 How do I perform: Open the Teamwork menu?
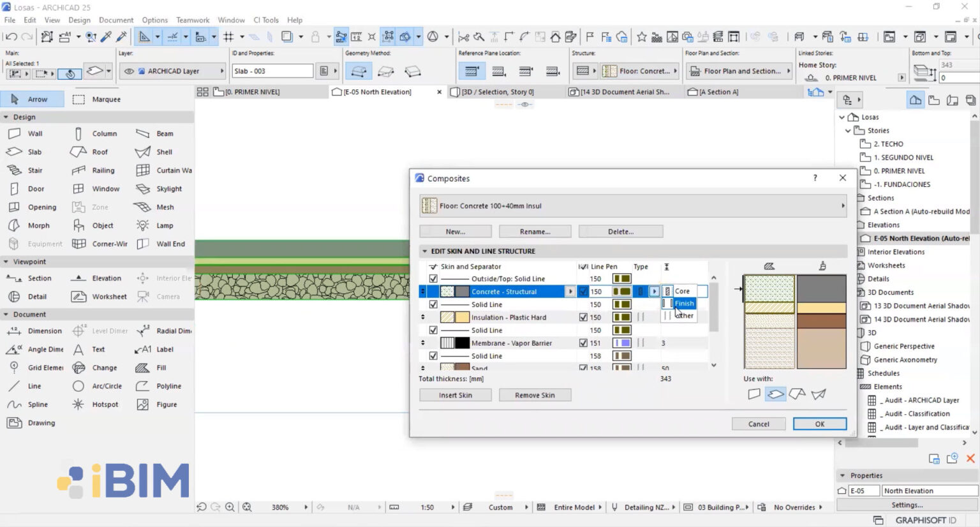pyautogui.click(x=193, y=20)
